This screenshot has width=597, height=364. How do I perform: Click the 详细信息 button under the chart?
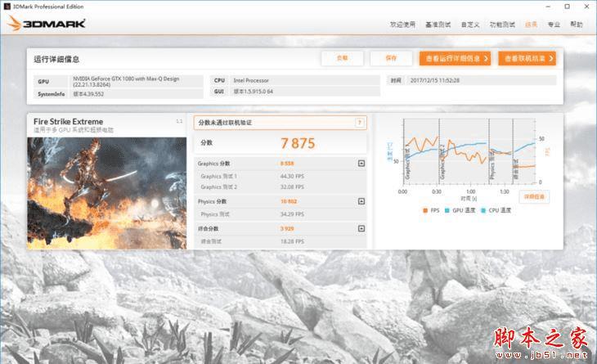534,197
